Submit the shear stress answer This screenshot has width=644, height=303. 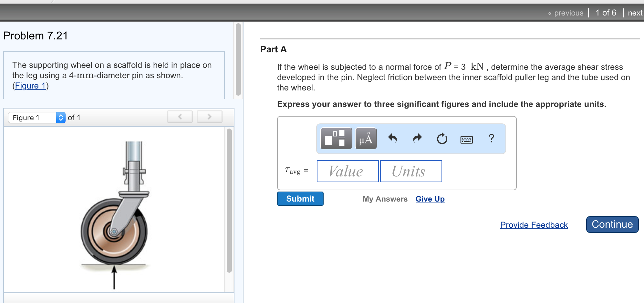pyautogui.click(x=300, y=199)
